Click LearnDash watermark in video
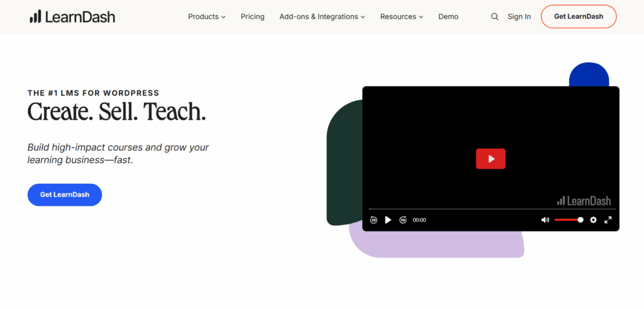This screenshot has height=309, width=644. (584, 201)
